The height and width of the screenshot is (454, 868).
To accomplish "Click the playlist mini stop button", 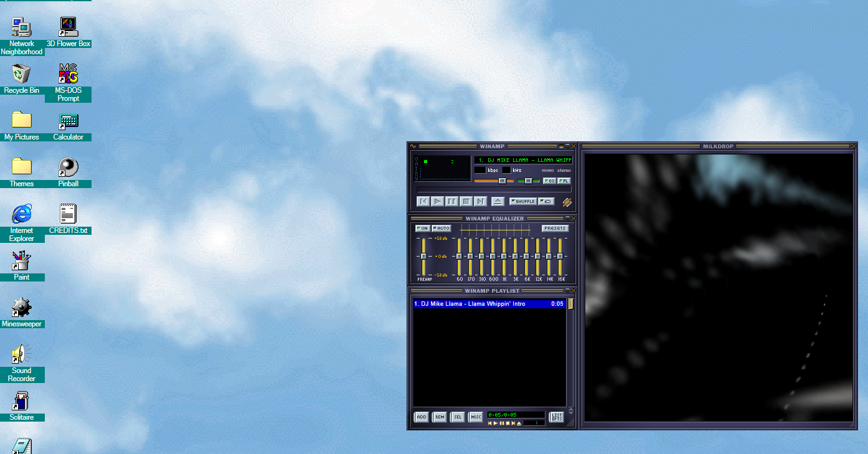I will click(x=507, y=423).
